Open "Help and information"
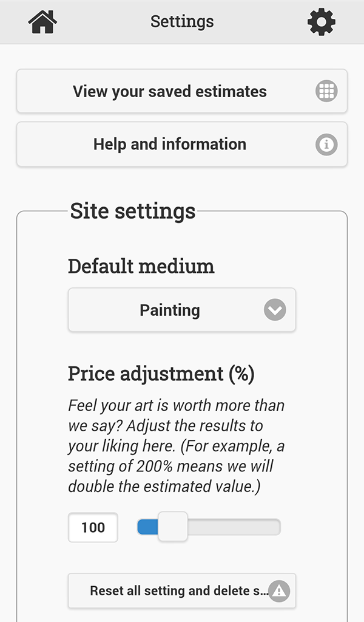This screenshot has height=622, width=364. point(170,144)
